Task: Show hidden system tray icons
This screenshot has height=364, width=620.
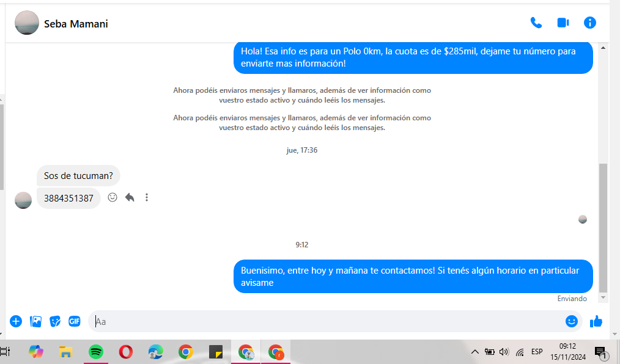Action: tap(474, 352)
